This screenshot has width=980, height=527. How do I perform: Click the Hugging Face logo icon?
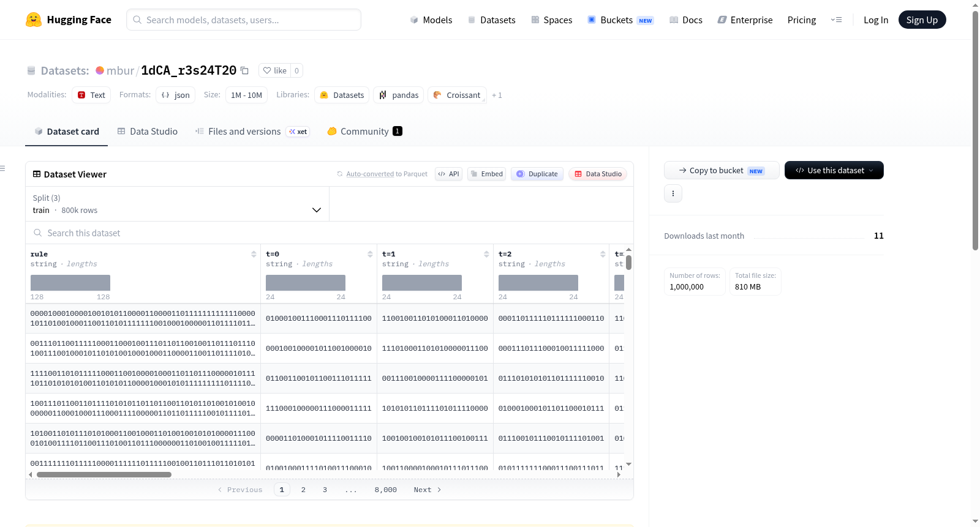point(34,20)
